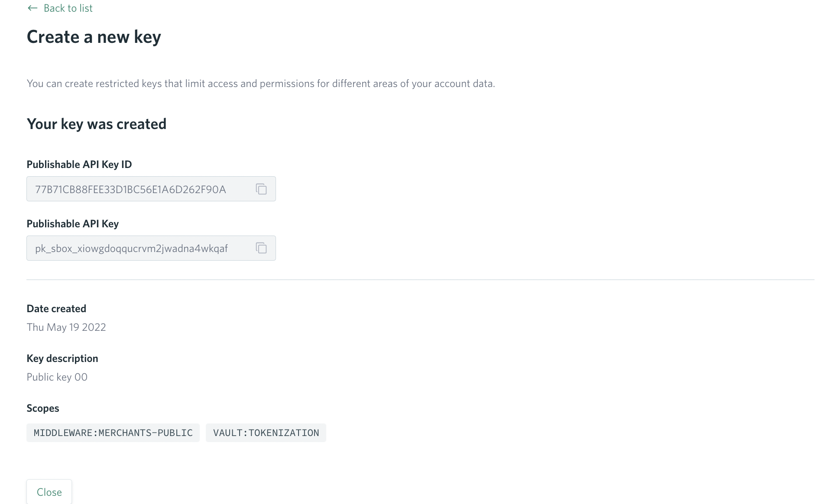The image size is (831, 504).
Task: Click the horizontal divider line
Action: coord(420,280)
